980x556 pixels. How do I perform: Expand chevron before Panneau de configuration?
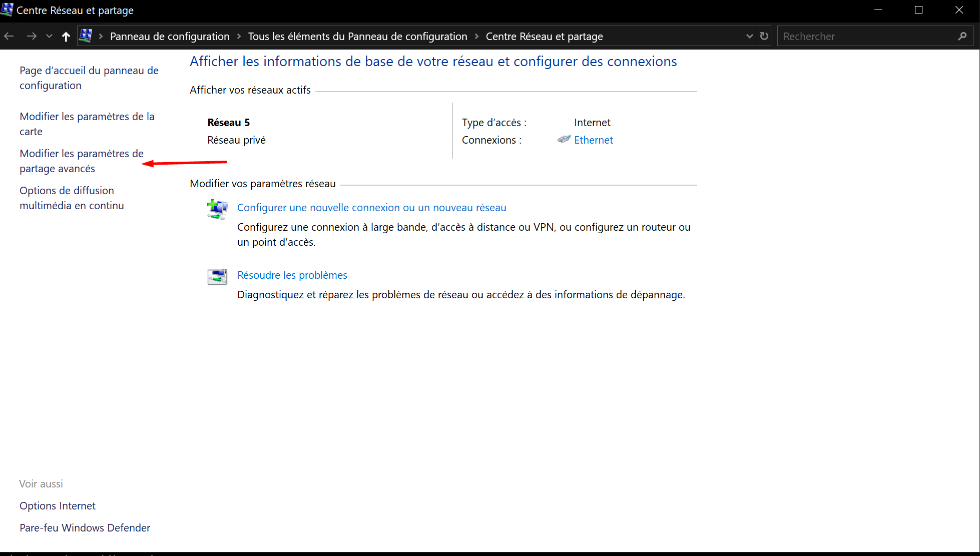pos(101,36)
